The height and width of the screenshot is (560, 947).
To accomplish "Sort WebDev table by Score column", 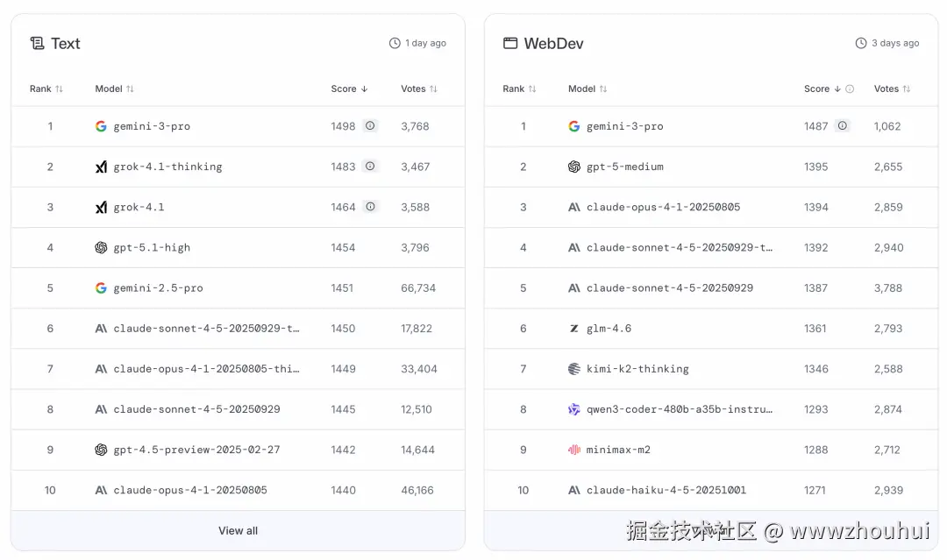I will click(822, 89).
